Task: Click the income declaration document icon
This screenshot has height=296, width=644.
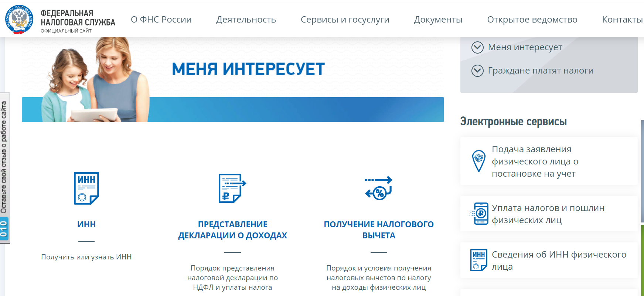Action: [x=232, y=188]
